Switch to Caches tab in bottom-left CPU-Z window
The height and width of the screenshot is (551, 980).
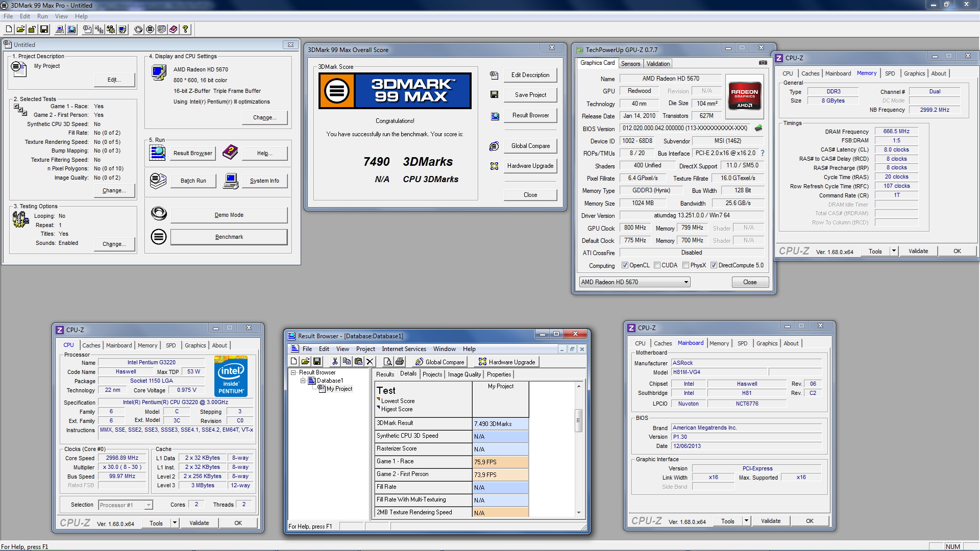coord(91,345)
